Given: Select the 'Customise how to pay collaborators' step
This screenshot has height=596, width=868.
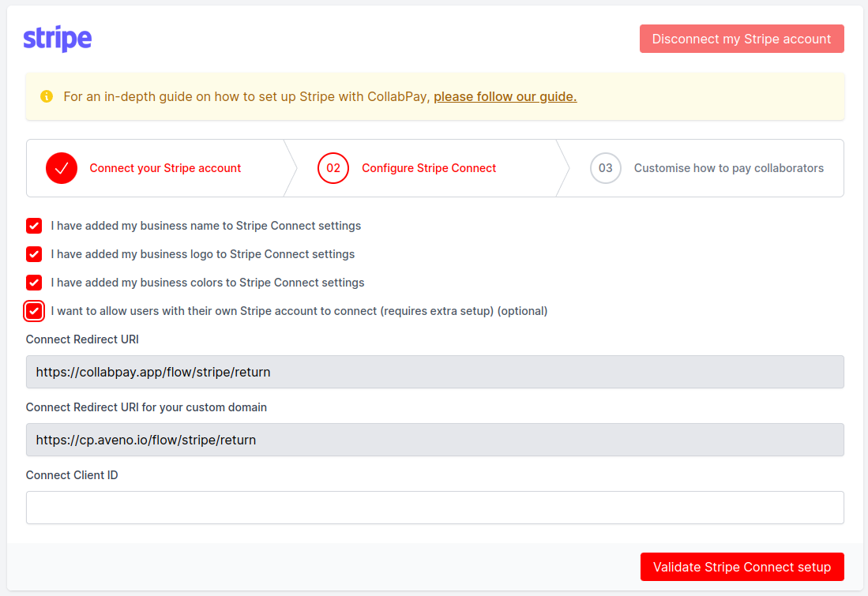Looking at the screenshot, I should click(x=728, y=168).
